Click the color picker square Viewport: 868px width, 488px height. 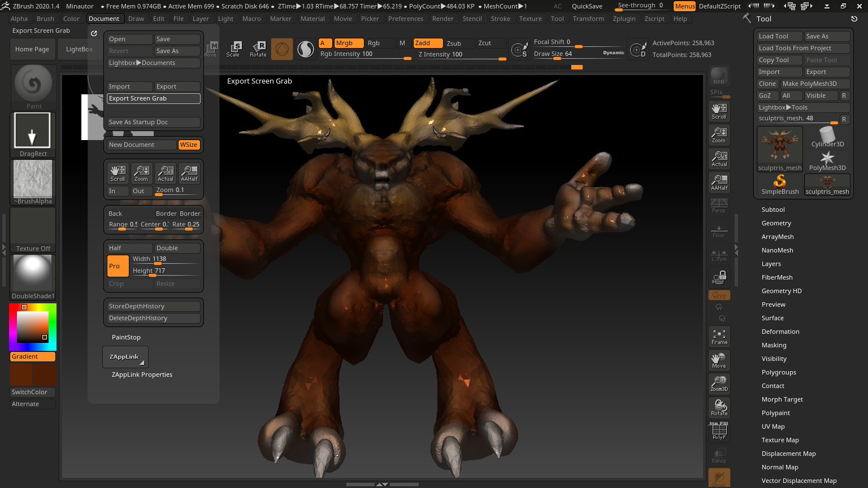(33, 327)
